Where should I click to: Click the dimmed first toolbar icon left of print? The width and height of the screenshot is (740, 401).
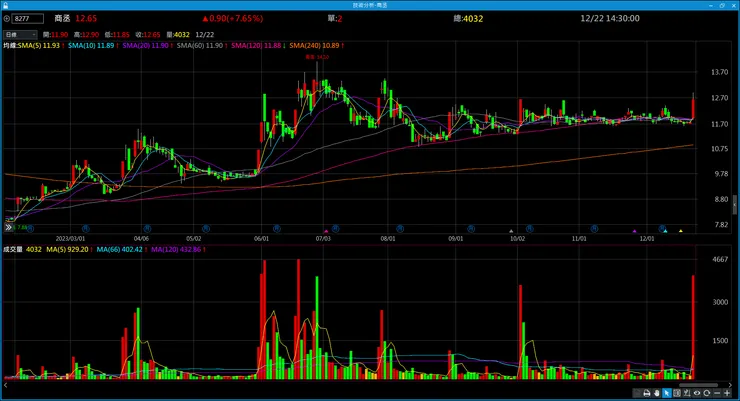pyautogui.click(x=637, y=393)
